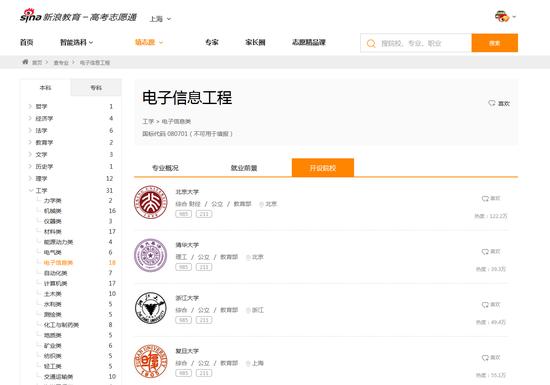Open the 专家 nav item
Image resolution: width=550 pixels, height=385 pixels.
[212, 42]
